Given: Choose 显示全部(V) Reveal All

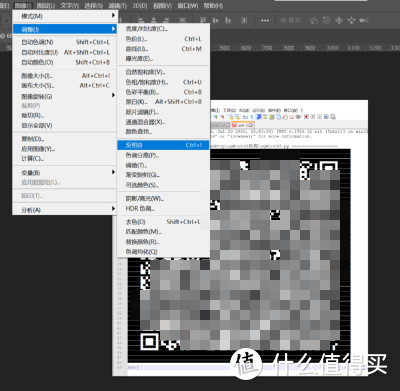Looking at the screenshot, I should 64,125.
